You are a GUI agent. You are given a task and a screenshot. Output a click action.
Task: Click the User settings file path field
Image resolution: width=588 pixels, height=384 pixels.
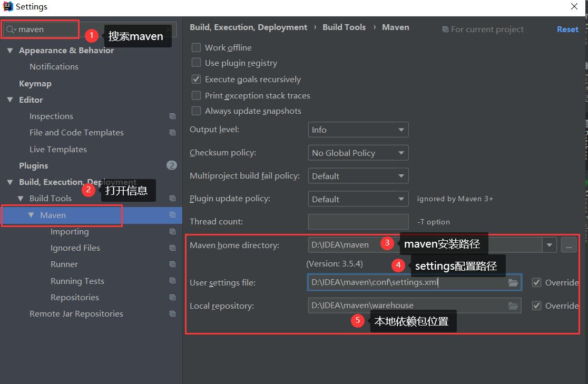click(x=414, y=282)
